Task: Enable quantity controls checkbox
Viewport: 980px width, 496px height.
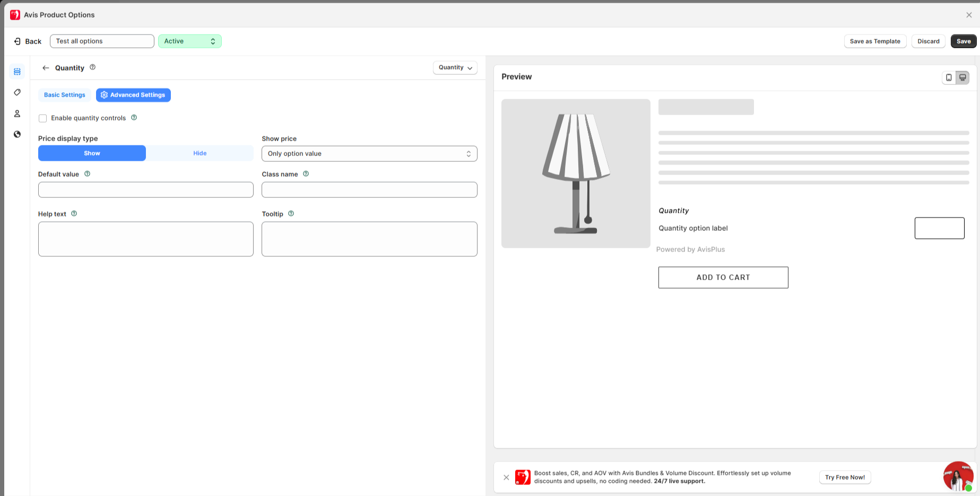Action: [43, 118]
